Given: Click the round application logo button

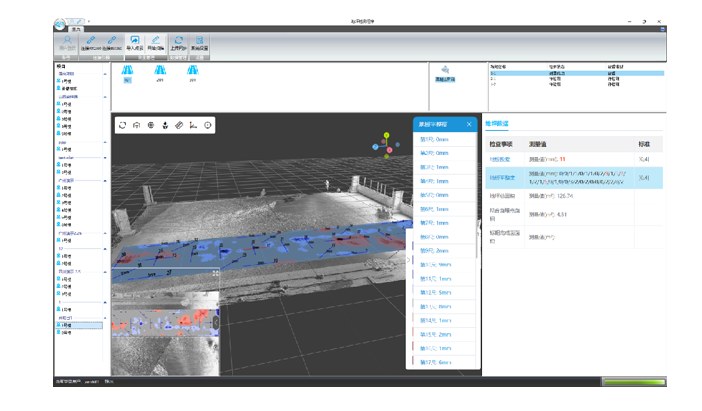Looking at the screenshot, I should coord(60,24).
